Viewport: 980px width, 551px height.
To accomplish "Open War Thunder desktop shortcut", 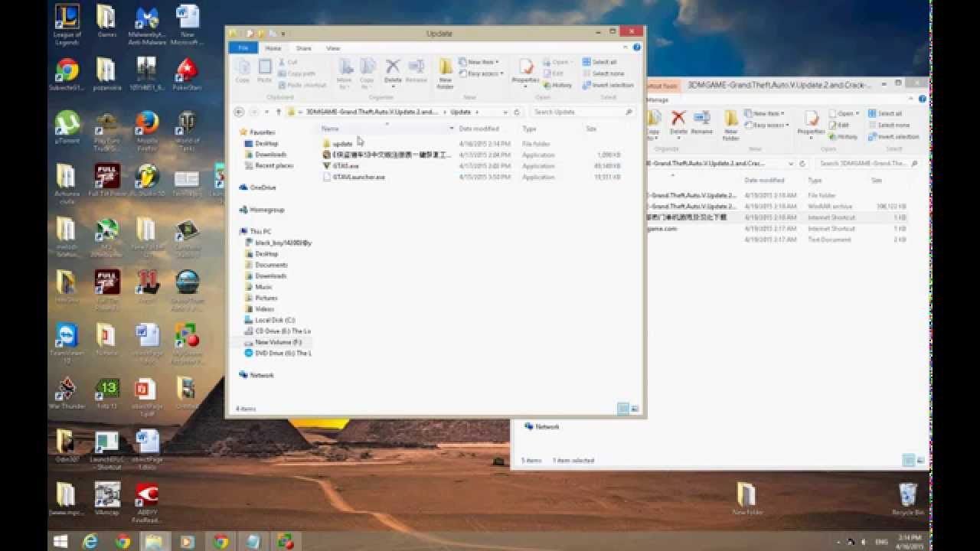I will click(67, 393).
